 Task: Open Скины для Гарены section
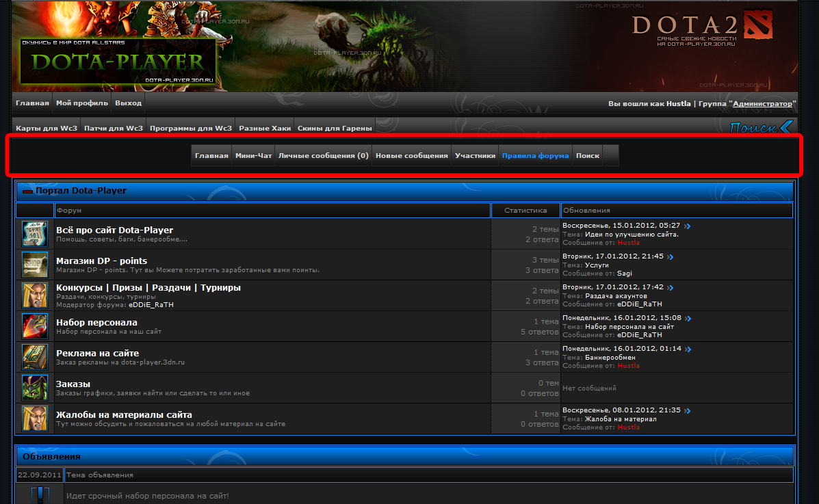(x=335, y=128)
